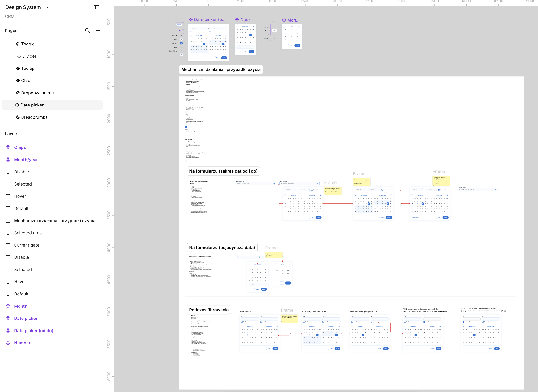This screenshot has width=538, height=392.
Task: Click the frame icon beside Mechanizm działania layer
Action: (x=8, y=221)
